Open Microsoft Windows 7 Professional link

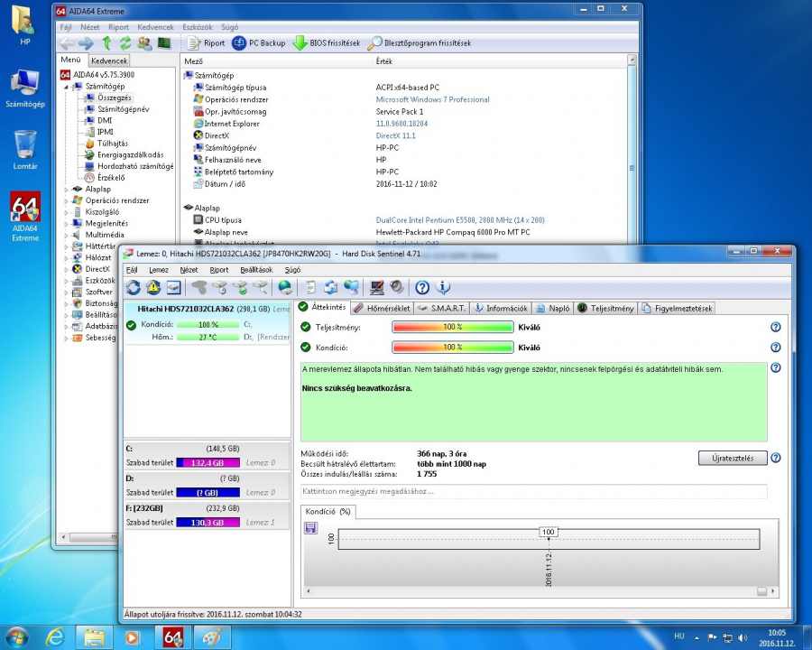(432, 99)
